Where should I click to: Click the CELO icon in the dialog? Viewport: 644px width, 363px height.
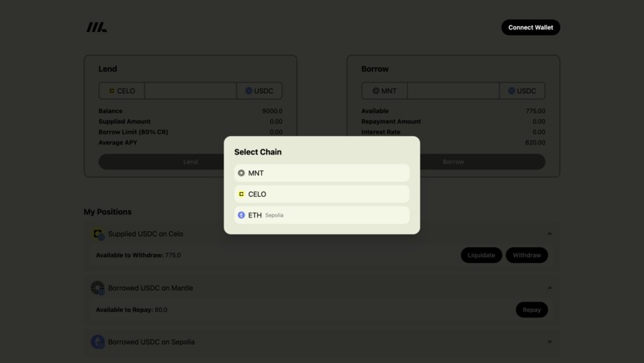pos(241,194)
